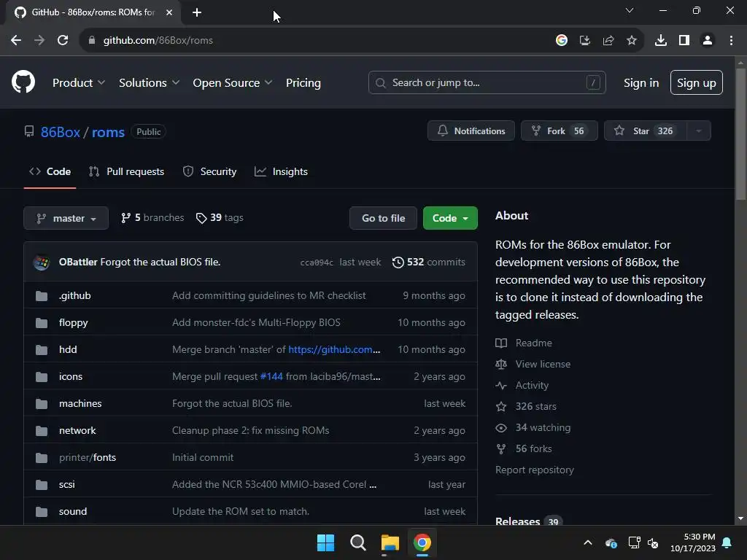This screenshot has width=747, height=560.
Task: Open the master branch dropdown
Action: [x=66, y=218]
